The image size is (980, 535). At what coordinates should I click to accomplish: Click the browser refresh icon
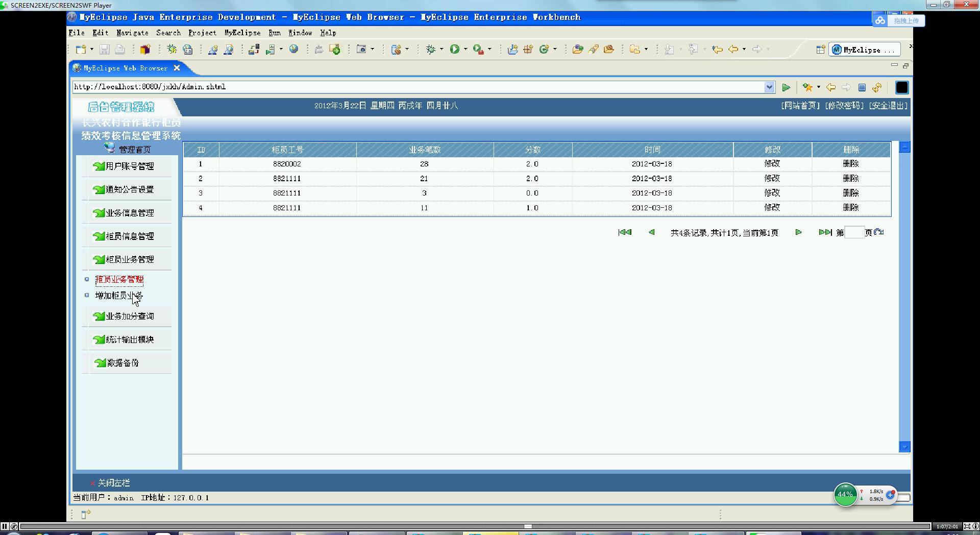tap(877, 87)
